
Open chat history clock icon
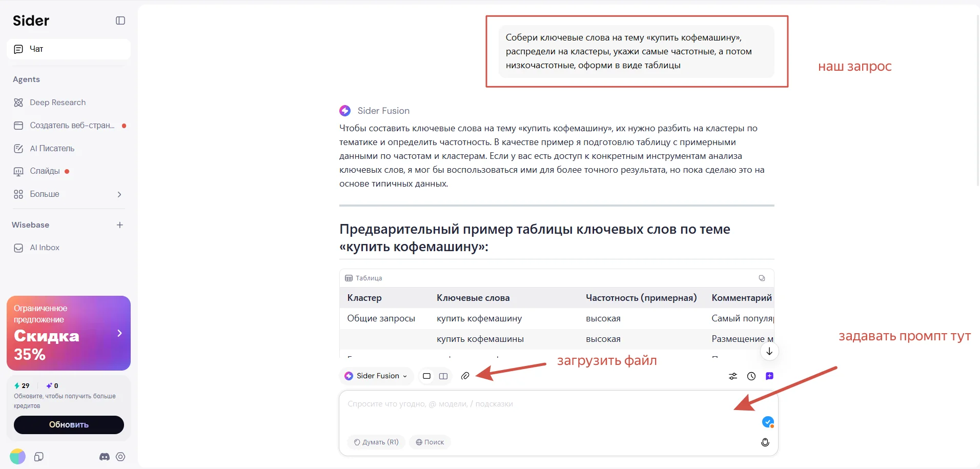tap(751, 376)
